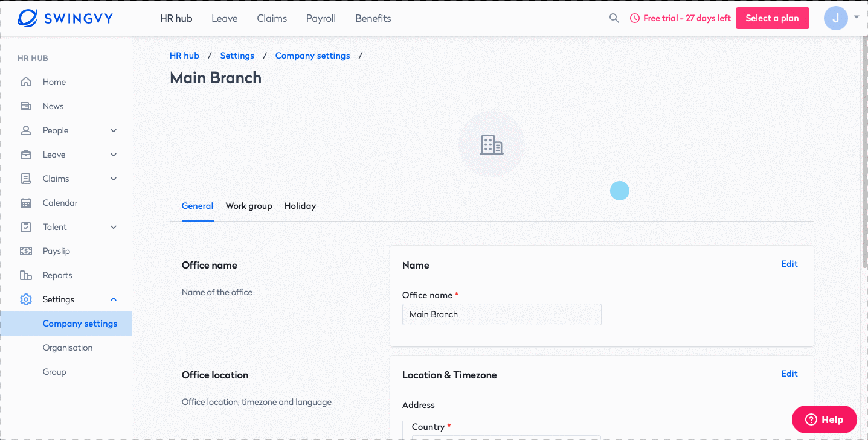Image resolution: width=868 pixels, height=440 pixels.
Task: Click the Select a plan button
Action: point(773,18)
